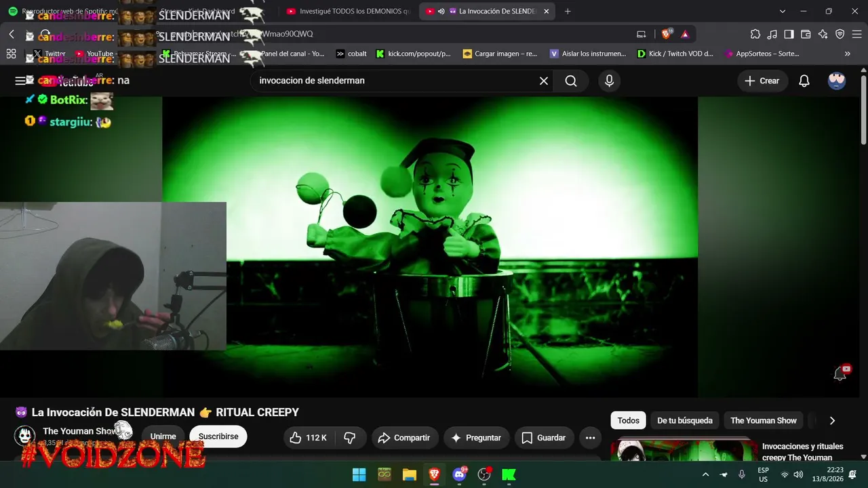The width and height of the screenshot is (868, 488).
Task: Open the AppSorteos bookmark
Action: [762, 54]
